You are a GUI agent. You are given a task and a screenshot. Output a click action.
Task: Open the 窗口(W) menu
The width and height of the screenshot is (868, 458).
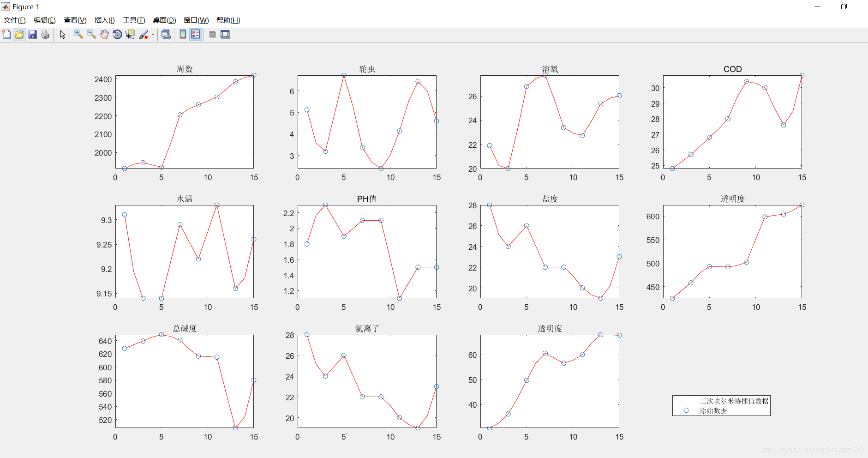196,20
